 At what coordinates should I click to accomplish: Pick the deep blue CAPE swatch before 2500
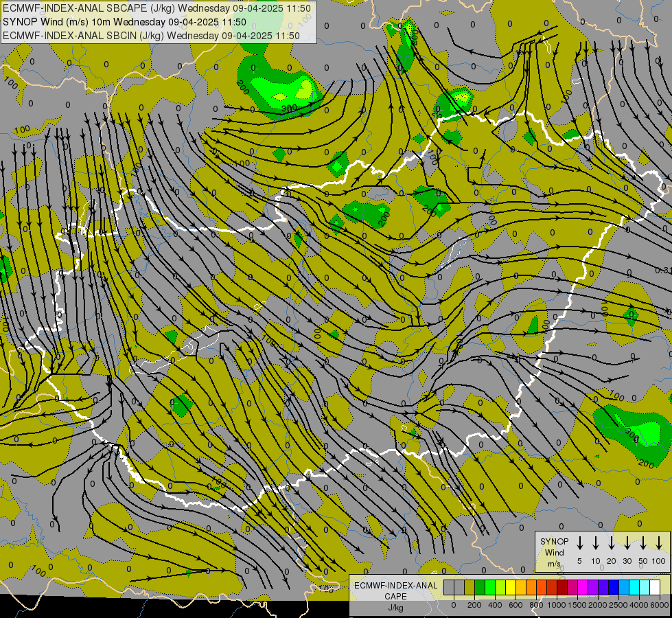click(614, 587)
